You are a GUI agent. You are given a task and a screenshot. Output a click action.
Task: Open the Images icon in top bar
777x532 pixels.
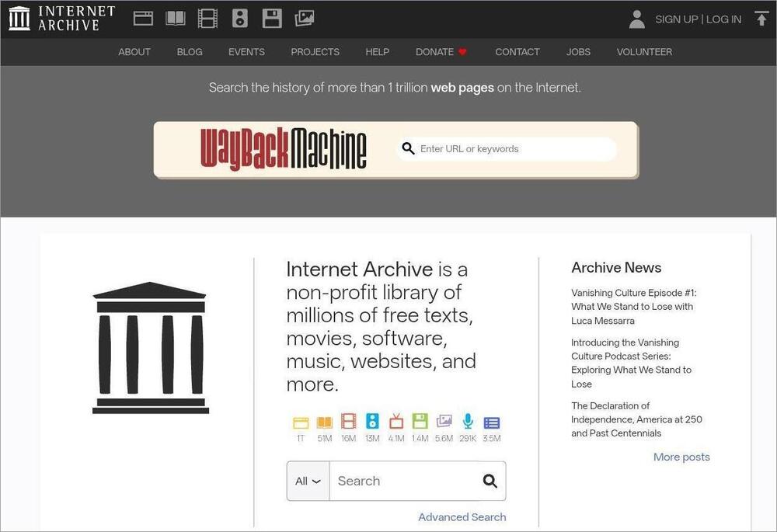(x=305, y=19)
